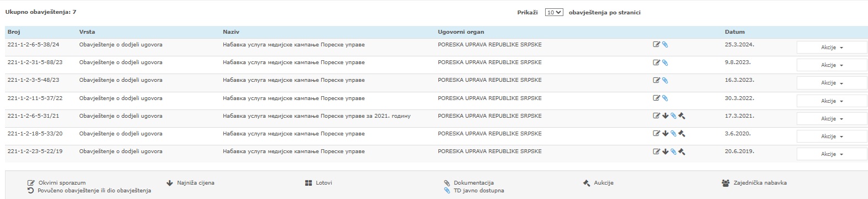868x199 pixels.
Task: Open the notices-per-page dropdown showing 10
Action: 554,12
